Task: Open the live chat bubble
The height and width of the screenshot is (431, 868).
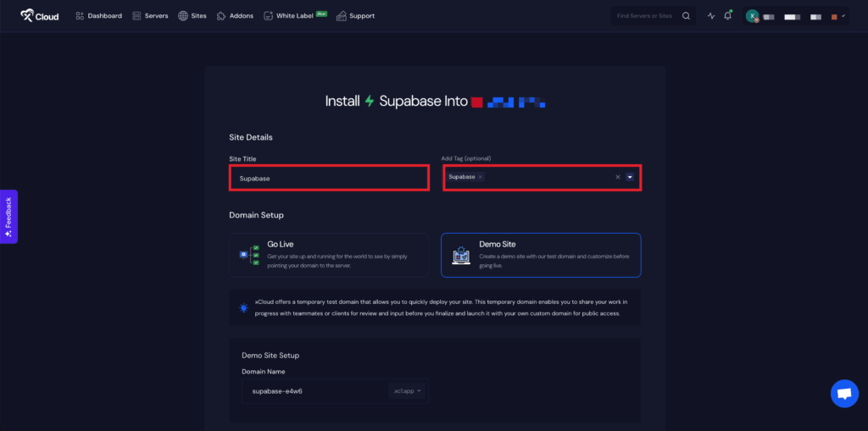Action: tap(843, 393)
